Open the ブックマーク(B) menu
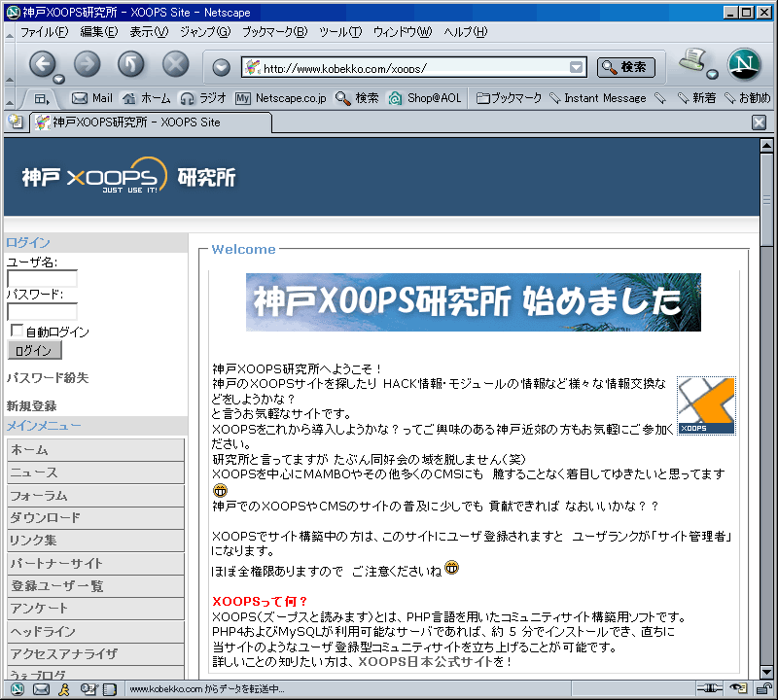This screenshot has width=778, height=700. pyautogui.click(x=275, y=32)
